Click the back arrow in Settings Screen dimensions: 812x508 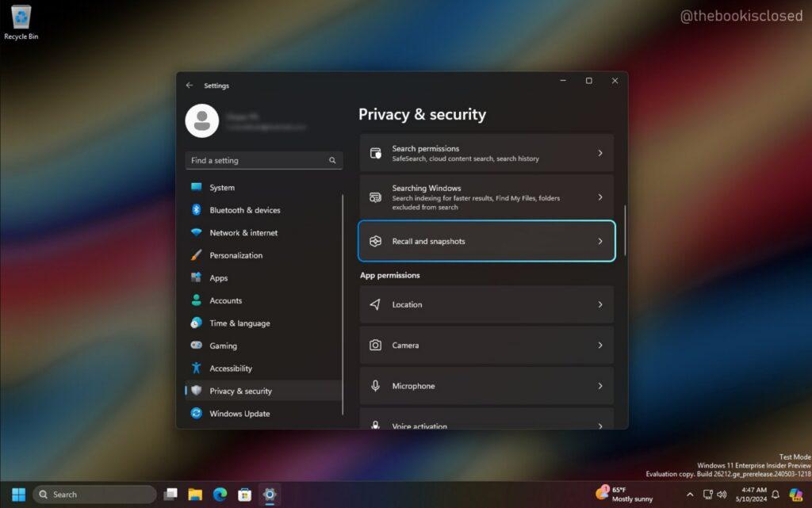(x=190, y=85)
